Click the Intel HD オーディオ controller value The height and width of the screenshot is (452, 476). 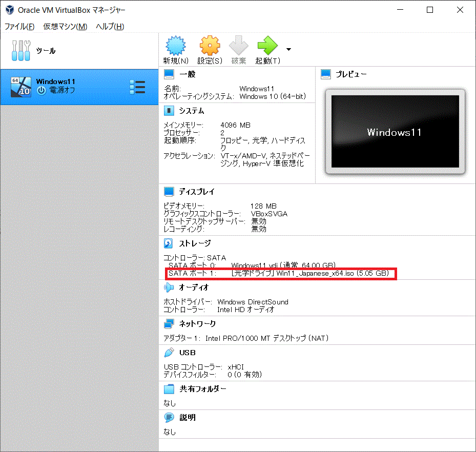point(245,310)
